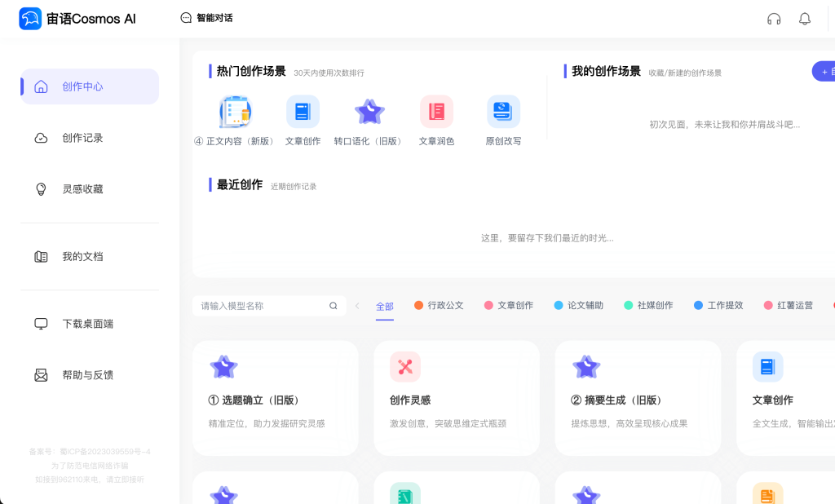Click the left arrow beside category tabs
Image resolution: width=835 pixels, height=504 pixels.
tap(357, 306)
